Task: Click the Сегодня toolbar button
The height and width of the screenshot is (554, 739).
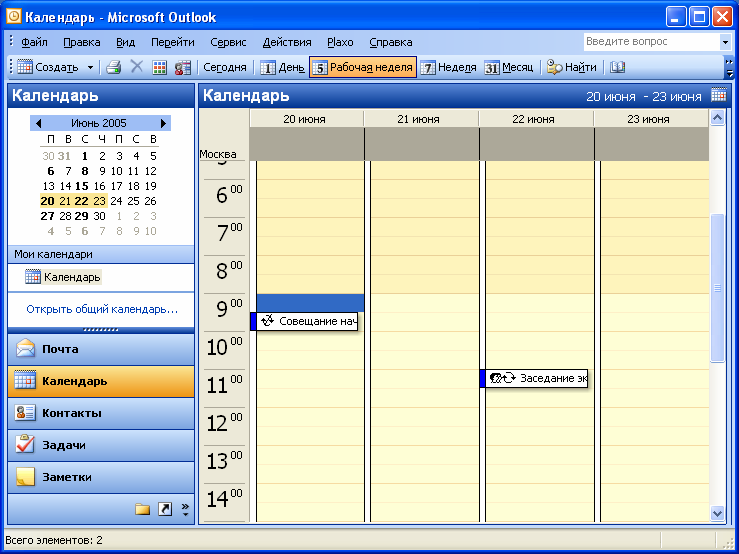Action: [x=225, y=67]
